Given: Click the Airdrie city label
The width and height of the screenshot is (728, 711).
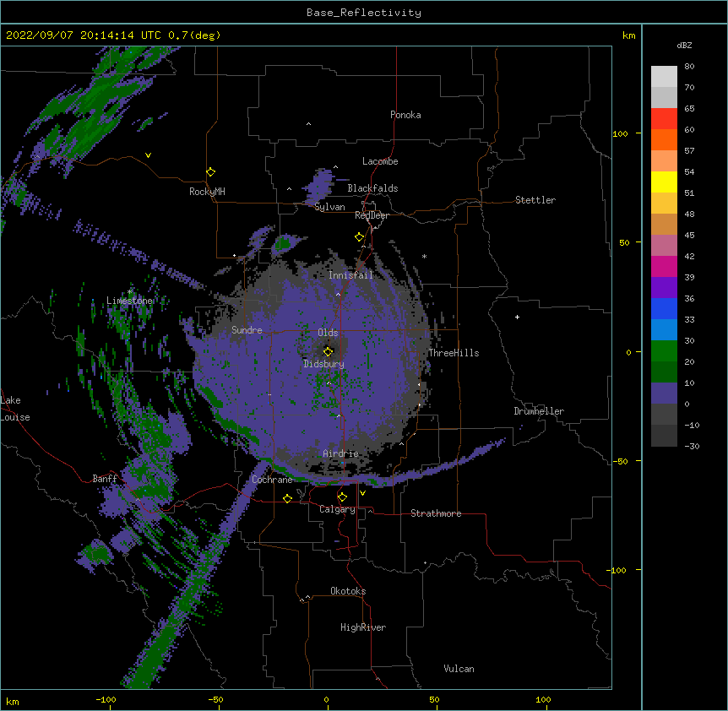Looking at the screenshot, I should tap(340, 453).
